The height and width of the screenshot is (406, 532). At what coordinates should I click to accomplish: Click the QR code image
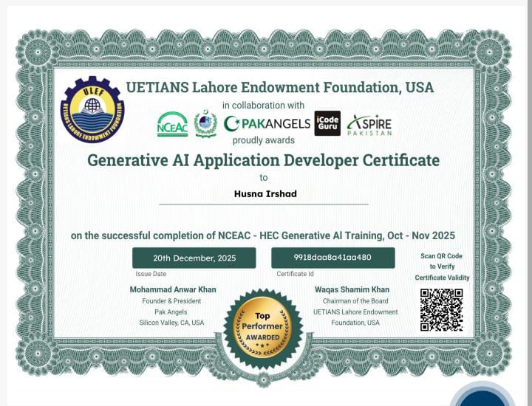click(x=441, y=309)
